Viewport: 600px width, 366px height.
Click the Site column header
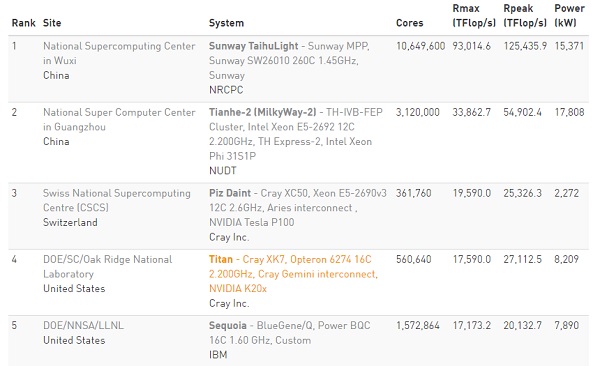[52, 23]
